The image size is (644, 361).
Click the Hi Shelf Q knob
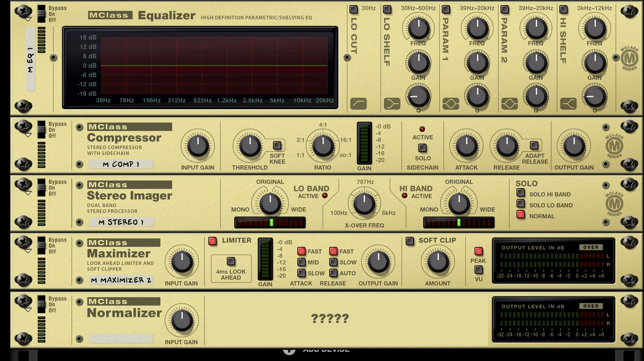click(594, 96)
